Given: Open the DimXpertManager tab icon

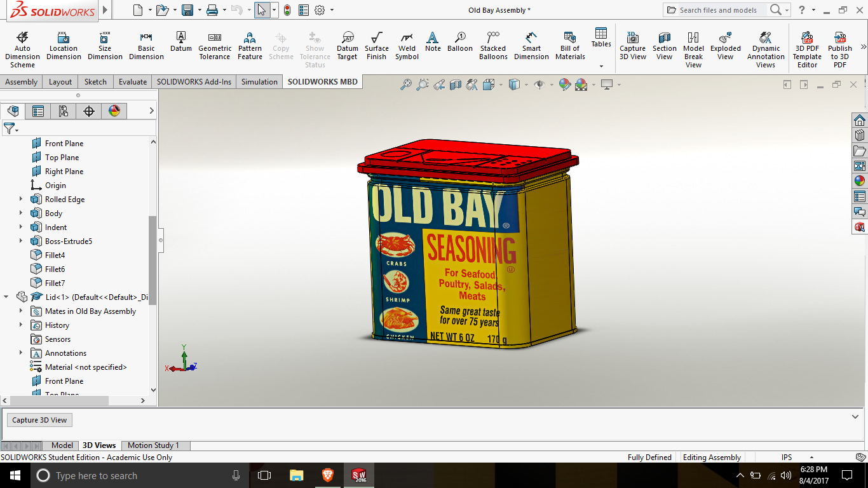Looking at the screenshot, I should 89,111.
